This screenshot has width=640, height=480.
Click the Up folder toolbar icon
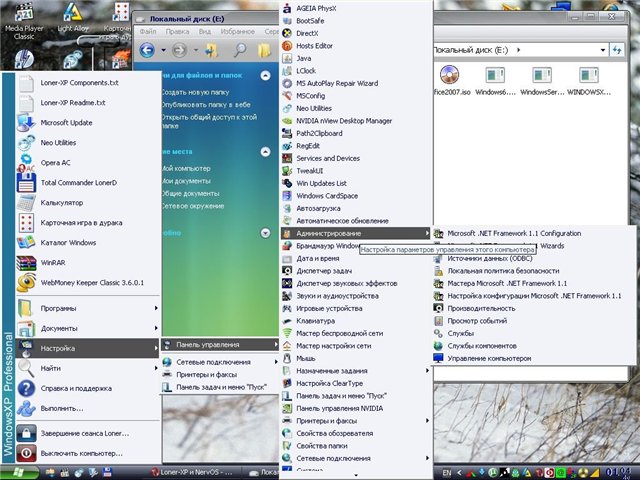[x=211, y=50]
